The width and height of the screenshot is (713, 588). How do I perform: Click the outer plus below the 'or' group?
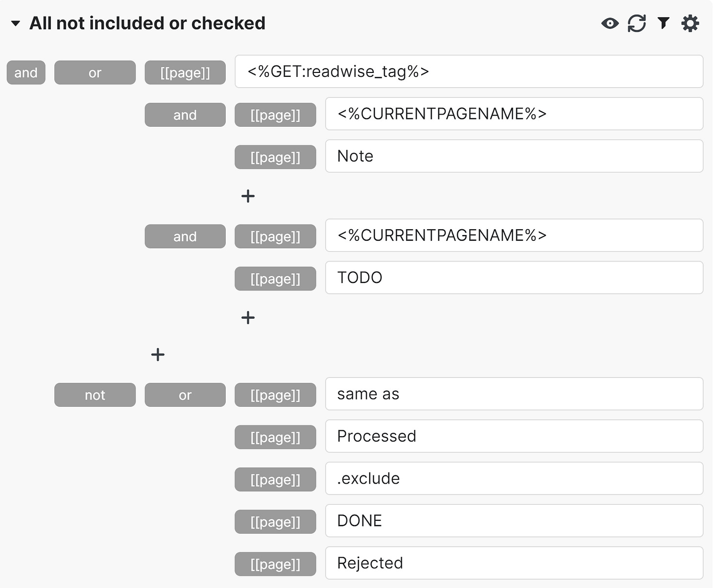click(x=158, y=354)
